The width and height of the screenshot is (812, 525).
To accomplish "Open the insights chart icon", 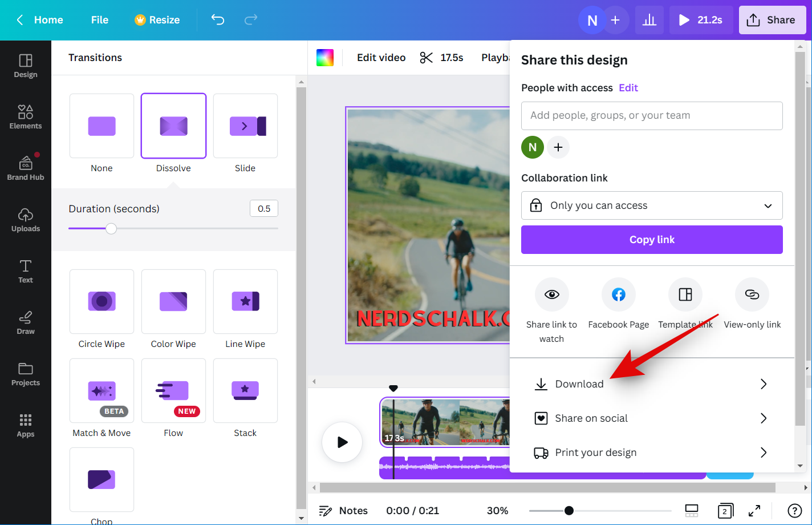I will (649, 20).
